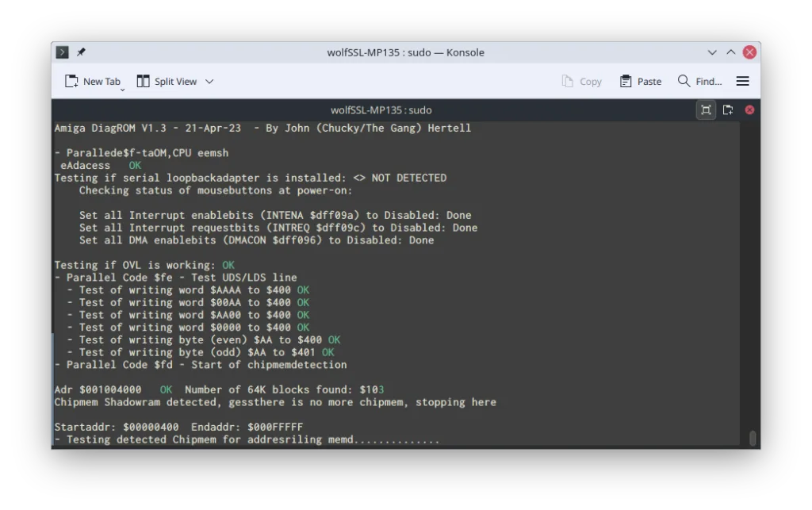Maximize the current terminal view icon
Viewport: 812px width, 510px height.
tap(706, 109)
